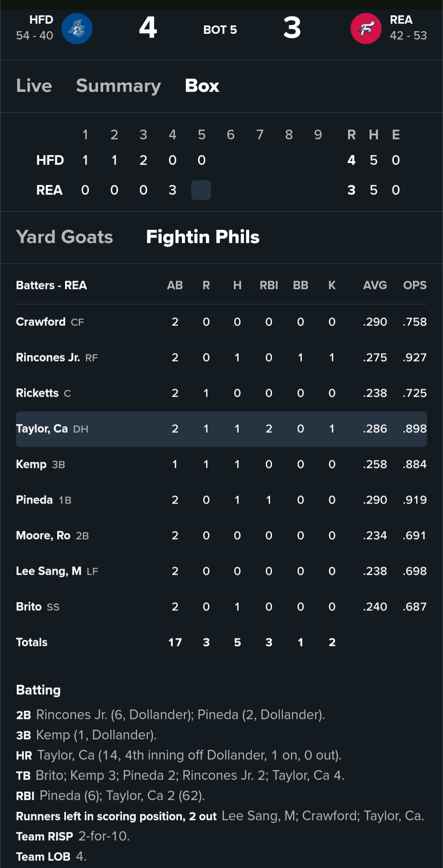Tap the AVG column header
This screenshot has height=868, width=443.
(x=374, y=285)
